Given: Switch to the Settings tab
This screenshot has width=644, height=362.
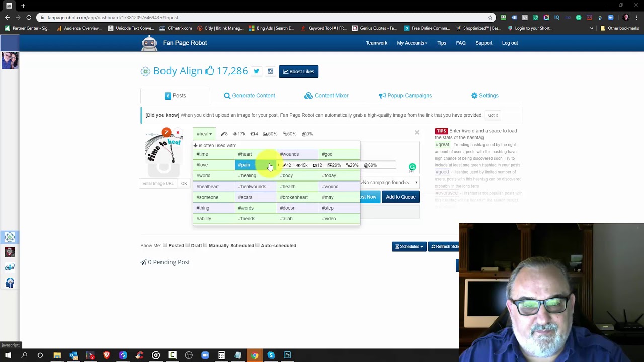Looking at the screenshot, I should 485,96.
